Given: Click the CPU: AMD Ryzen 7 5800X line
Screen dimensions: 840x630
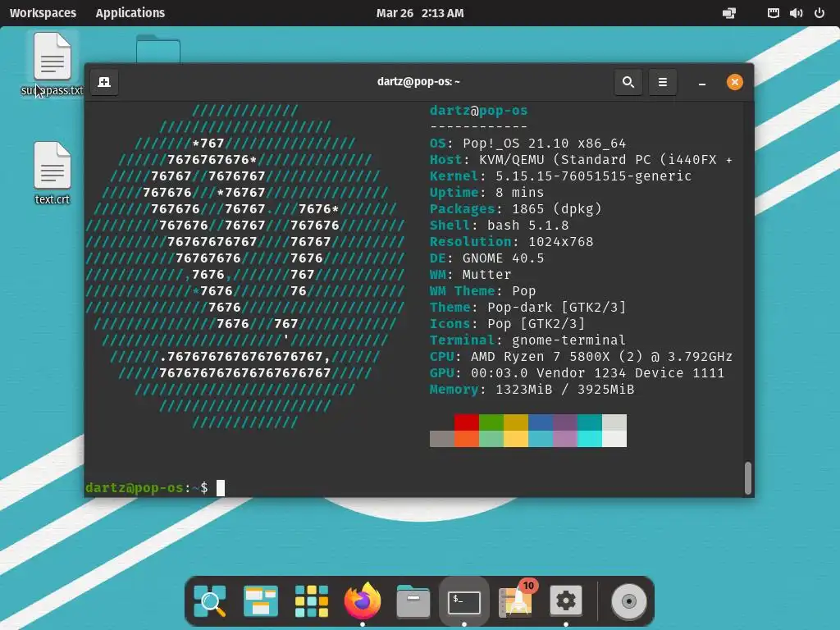Looking at the screenshot, I should click(x=581, y=357).
